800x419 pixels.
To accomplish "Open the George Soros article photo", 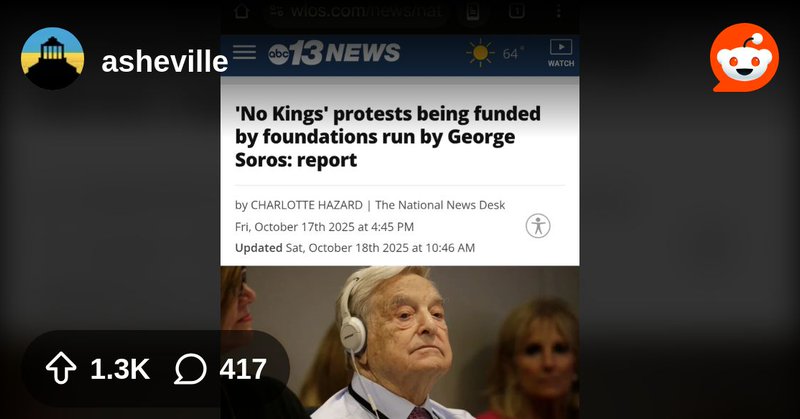I will pos(399,342).
